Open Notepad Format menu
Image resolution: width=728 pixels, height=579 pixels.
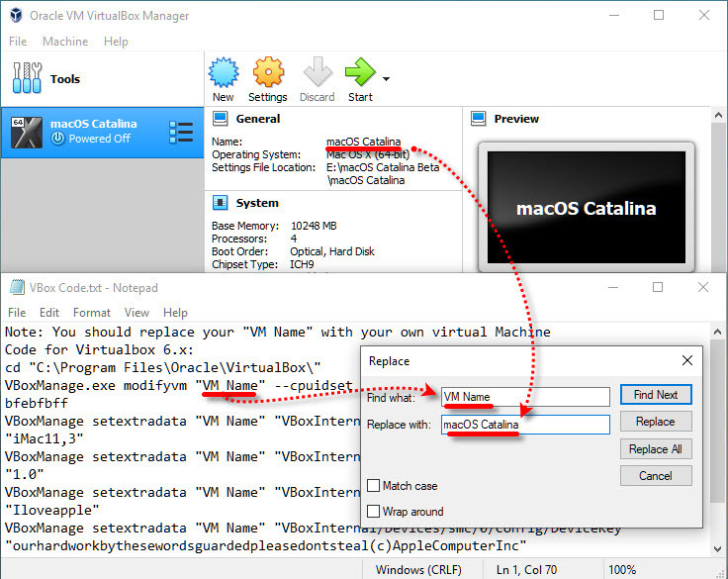pos(92,313)
